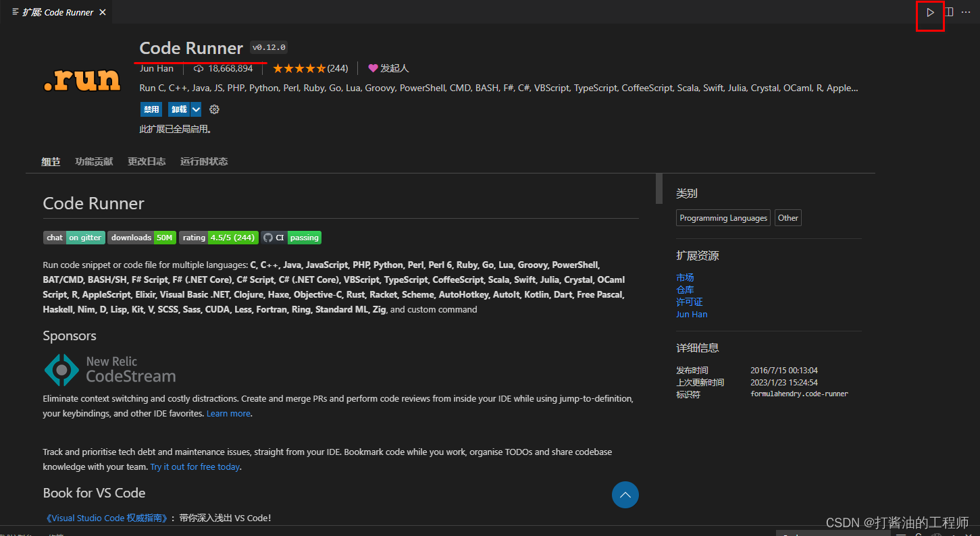
Task: Follow the Learn more link
Action: point(228,413)
